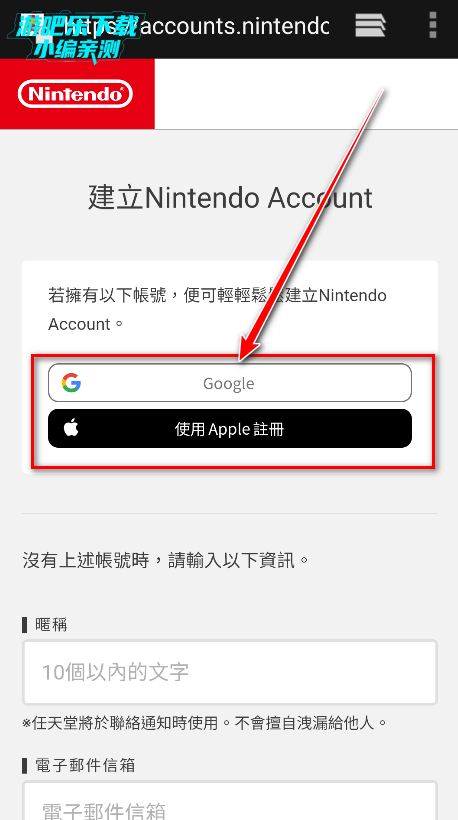This screenshot has height=820, width=458.
Task: Click the divider line below sign-up card
Action: pos(230,513)
